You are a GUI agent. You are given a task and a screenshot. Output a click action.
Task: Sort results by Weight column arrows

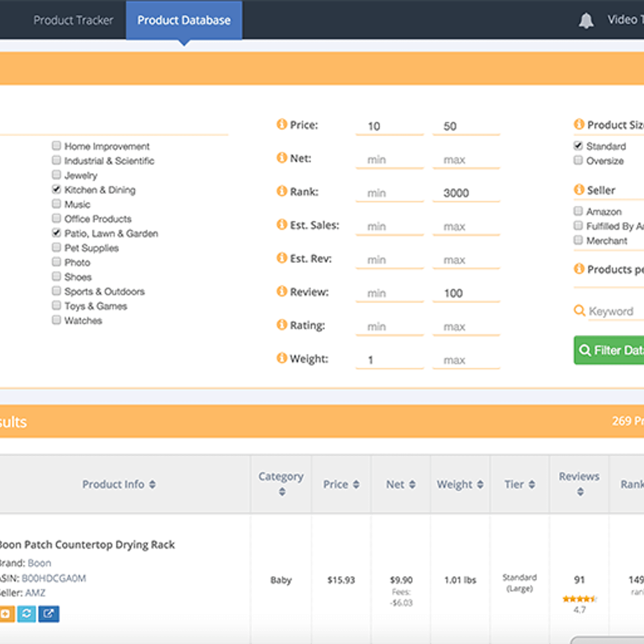coord(480,484)
